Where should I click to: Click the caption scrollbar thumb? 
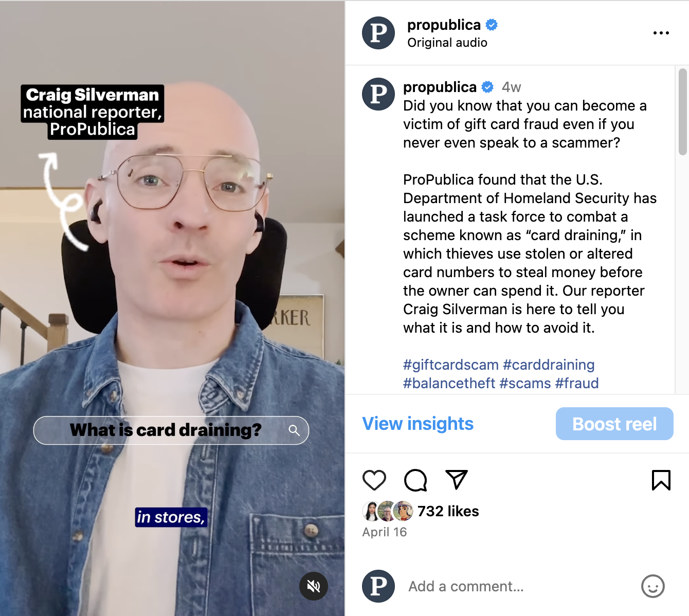[x=683, y=112]
